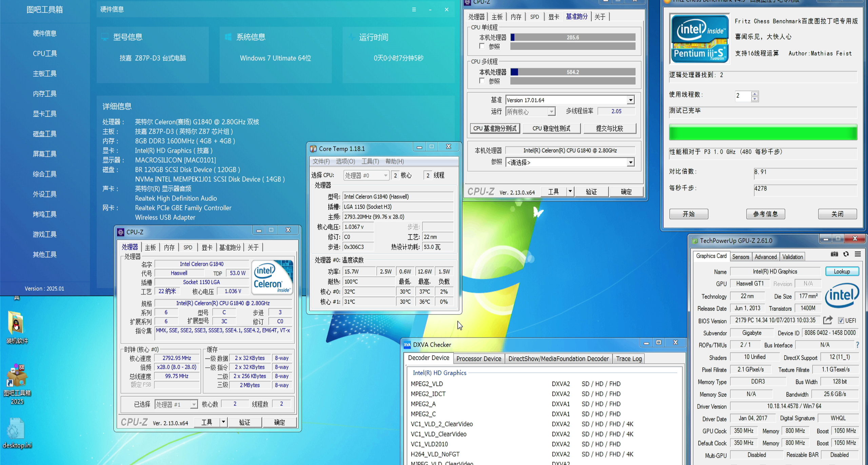Select CPU工具 in the toolbox sidebar

coord(45,53)
